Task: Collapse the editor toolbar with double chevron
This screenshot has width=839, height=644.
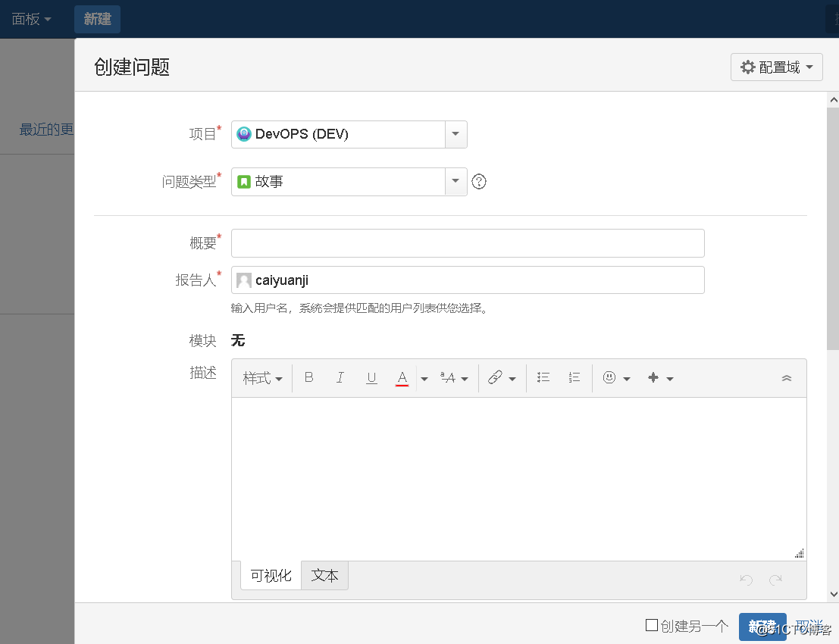Action: (x=787, y=378)
